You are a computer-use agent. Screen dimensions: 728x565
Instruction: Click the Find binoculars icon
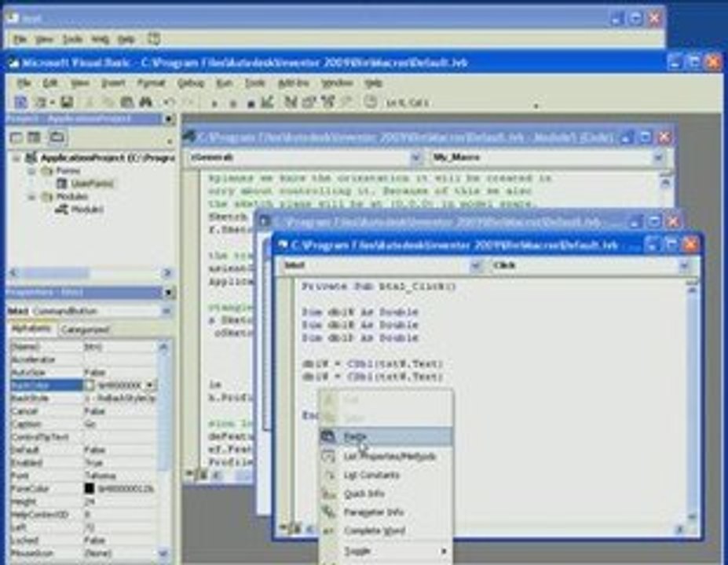click(146, 101)
